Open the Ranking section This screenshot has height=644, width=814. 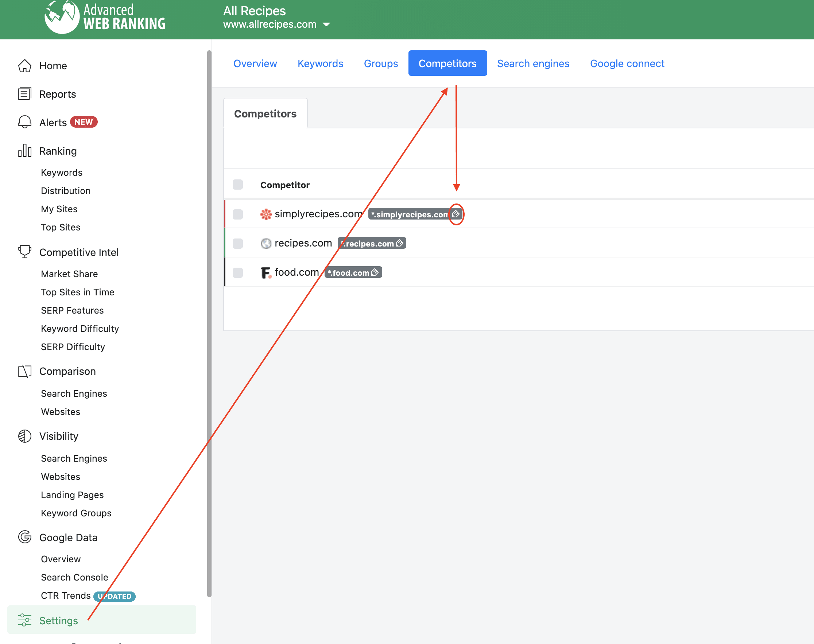pos(58,151)
